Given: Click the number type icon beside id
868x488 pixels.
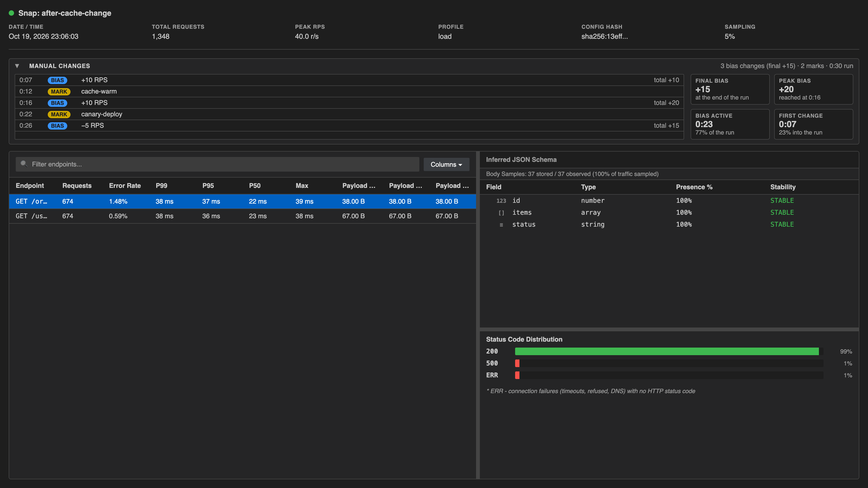Looking at the screenshot, I should pos(501,201).
